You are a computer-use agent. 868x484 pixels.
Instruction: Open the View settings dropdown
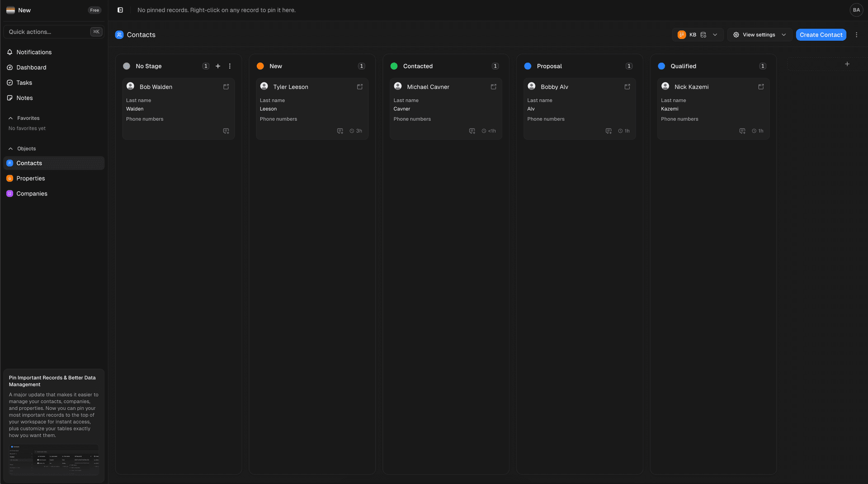tap(759, 34)
